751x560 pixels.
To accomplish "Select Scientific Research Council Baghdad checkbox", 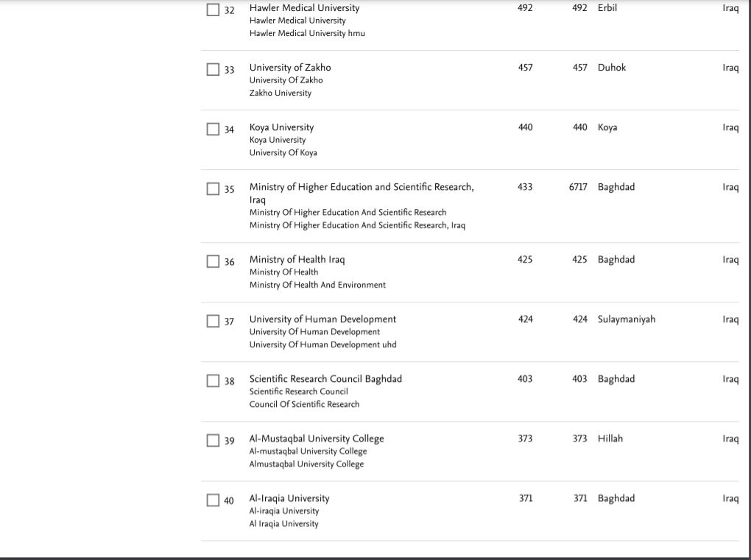I will click(x=213, y=381).
